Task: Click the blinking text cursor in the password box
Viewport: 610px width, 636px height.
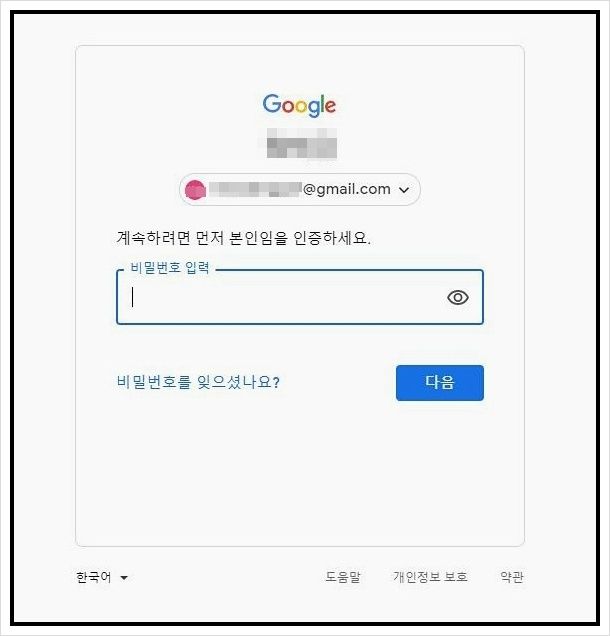Action: pos(132,297)
